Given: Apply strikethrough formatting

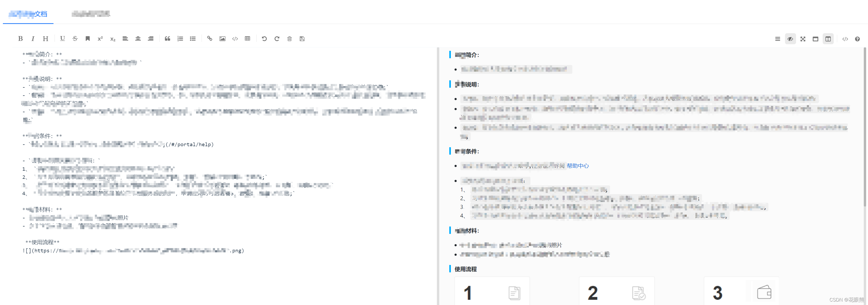Looking at the screenshot, I should pos(75,39).
